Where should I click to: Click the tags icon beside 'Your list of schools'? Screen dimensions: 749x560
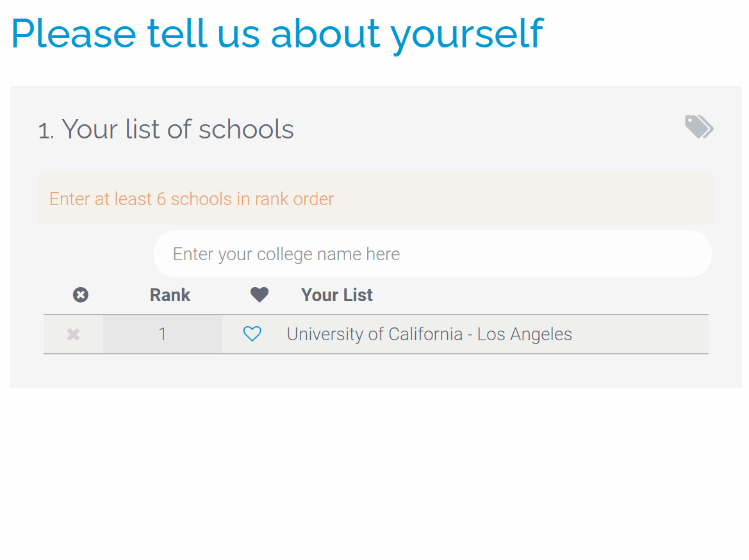coord(699,128)
